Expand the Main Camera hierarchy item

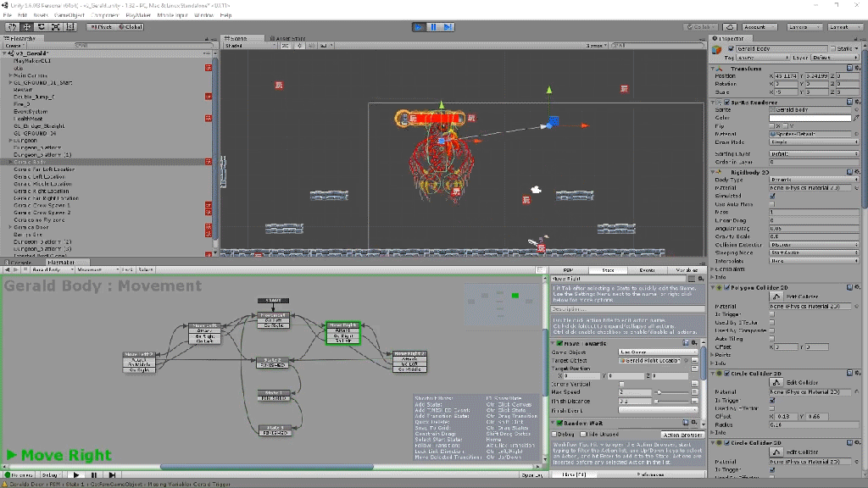tap(10, 75)
